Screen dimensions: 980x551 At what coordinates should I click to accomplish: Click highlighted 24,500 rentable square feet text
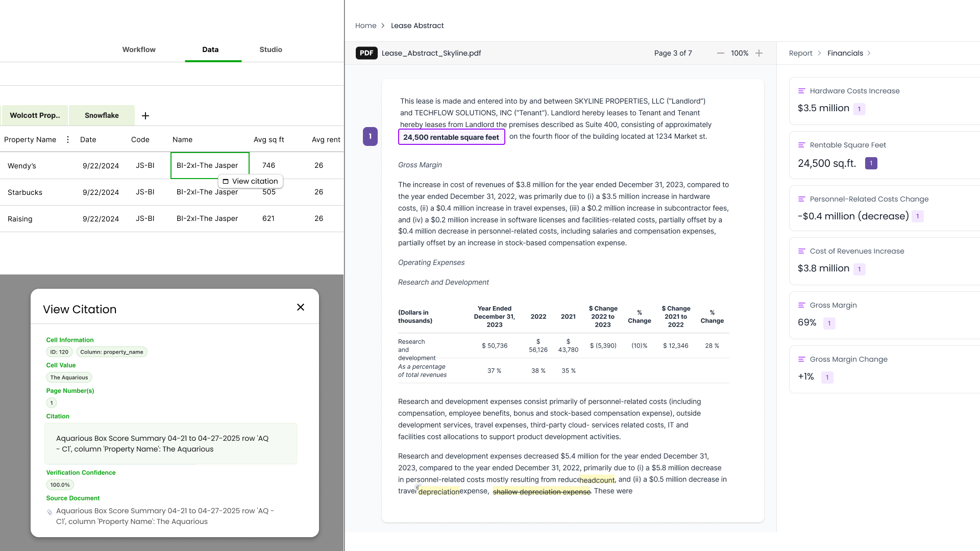click(451, 137)
